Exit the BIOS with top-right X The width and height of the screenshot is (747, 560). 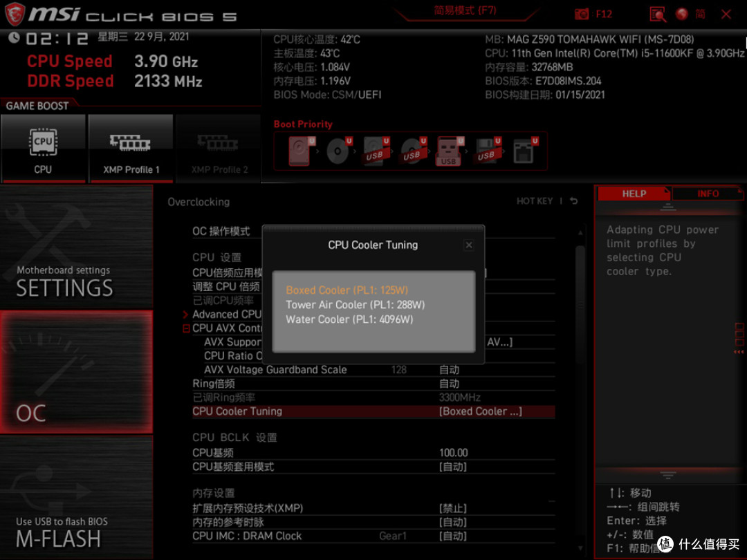click(726, 15)
